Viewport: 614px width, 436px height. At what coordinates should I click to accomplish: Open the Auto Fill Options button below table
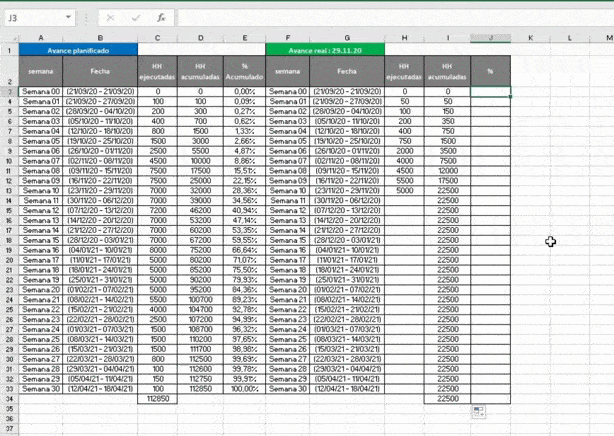479,411
